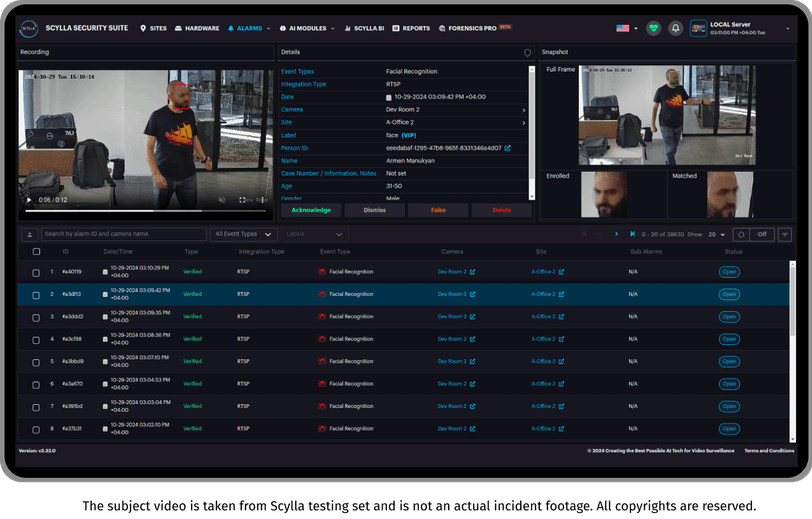Dismiss the selected alarm
Viewport: 812px width, 519px height.
point(374,210)
